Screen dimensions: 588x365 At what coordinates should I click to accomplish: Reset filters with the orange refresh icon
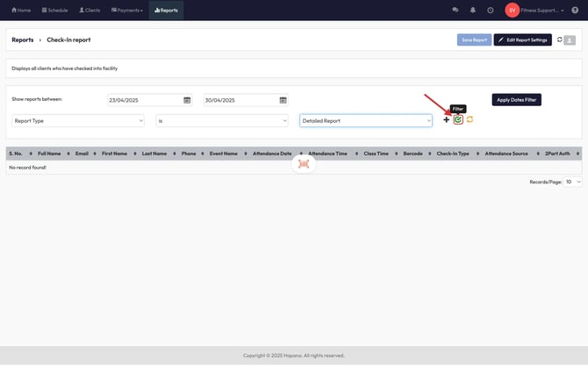pos(470,119)
